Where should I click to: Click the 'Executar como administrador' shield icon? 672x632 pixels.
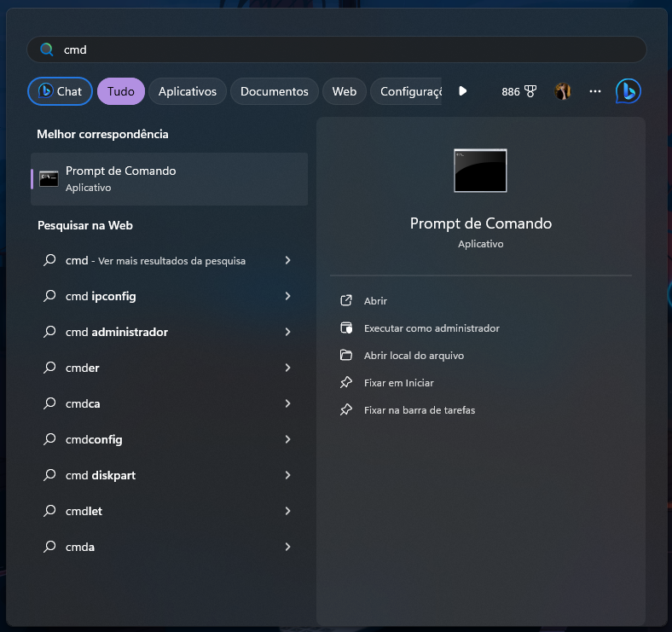pos(345,328)
